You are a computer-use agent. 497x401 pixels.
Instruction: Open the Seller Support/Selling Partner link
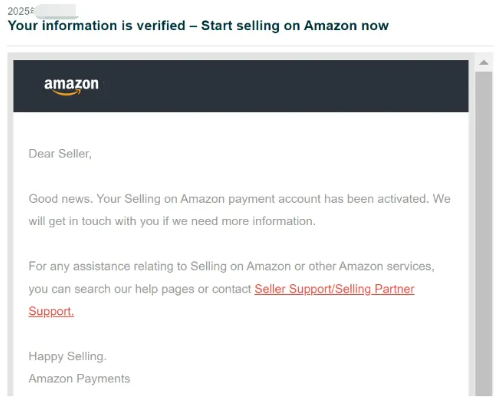pos(334,289)
